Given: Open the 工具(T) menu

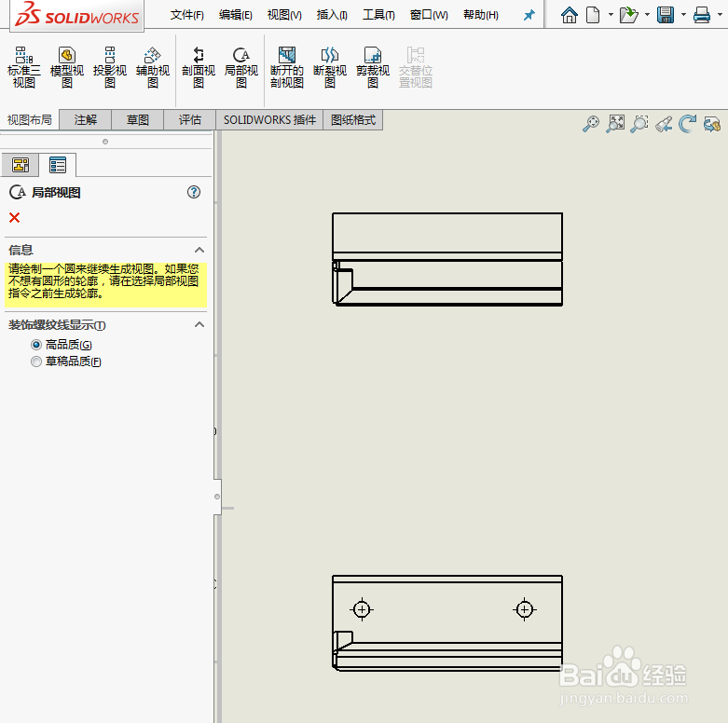Looking at the screenshot, I should pyautogui.click(x=378, y=15).
